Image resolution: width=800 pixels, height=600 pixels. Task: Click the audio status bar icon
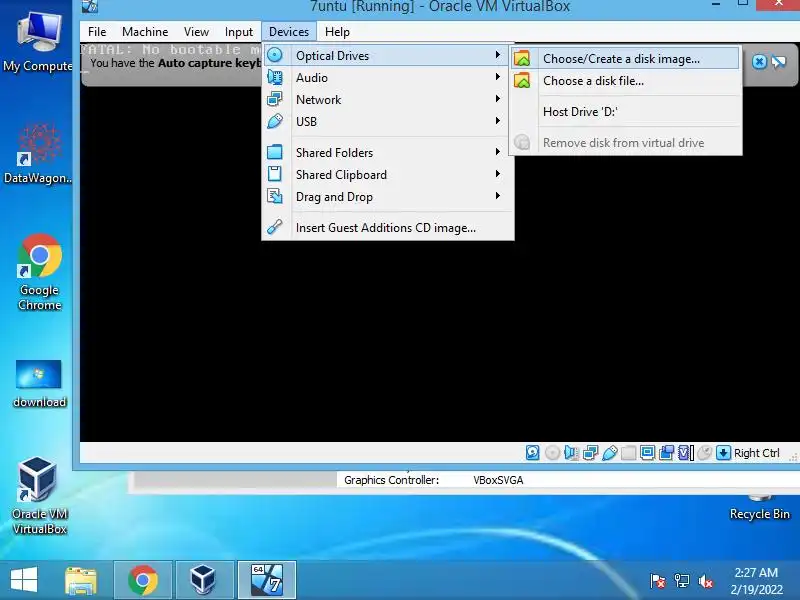pos(571,453)
